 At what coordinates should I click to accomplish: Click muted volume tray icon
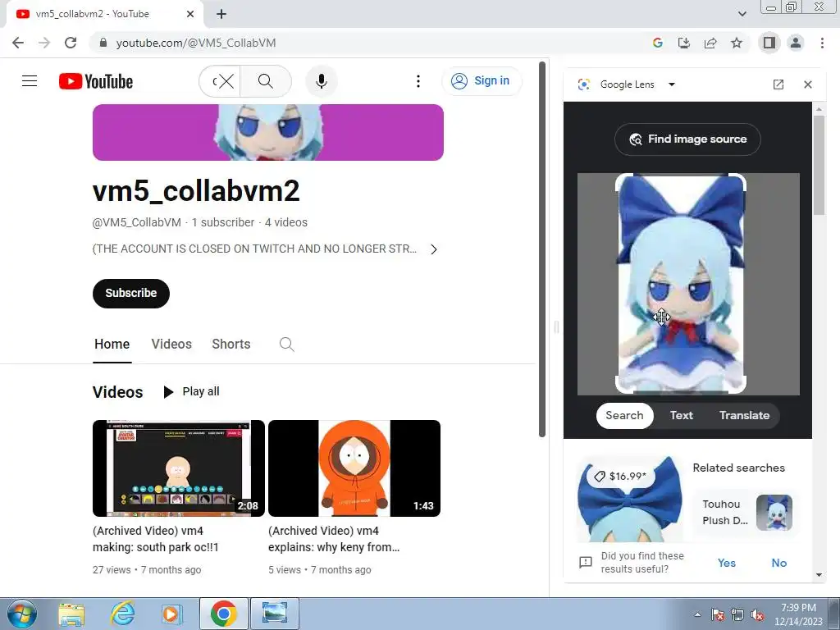coord(757,614)
